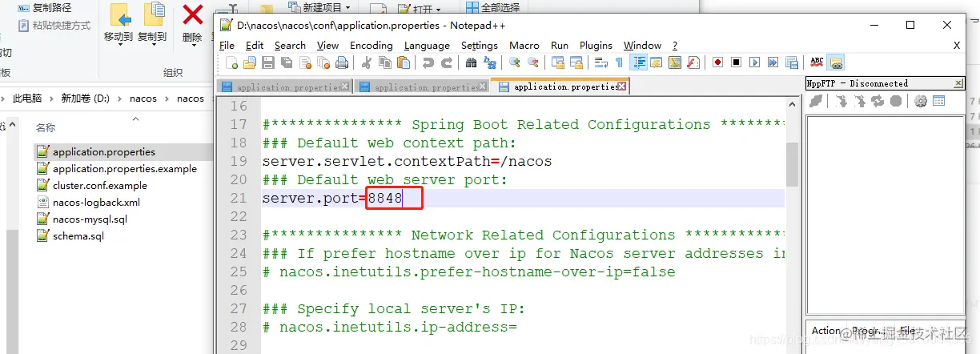Click the editor vertical scrollbar thumb
980x354 pixels.
coord(792,164)
